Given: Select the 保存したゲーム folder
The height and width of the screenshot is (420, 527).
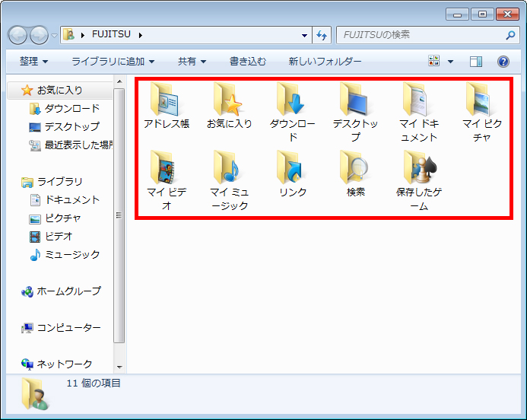Looking at the screenshot, I should click(419, 180).
